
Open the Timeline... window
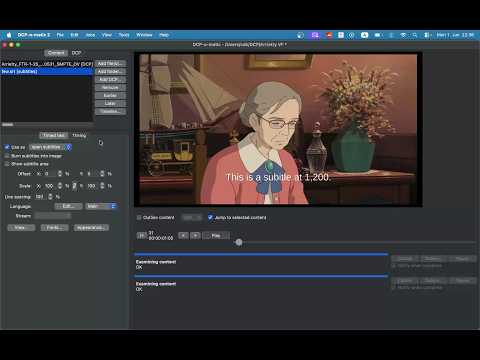coord(110,111)
